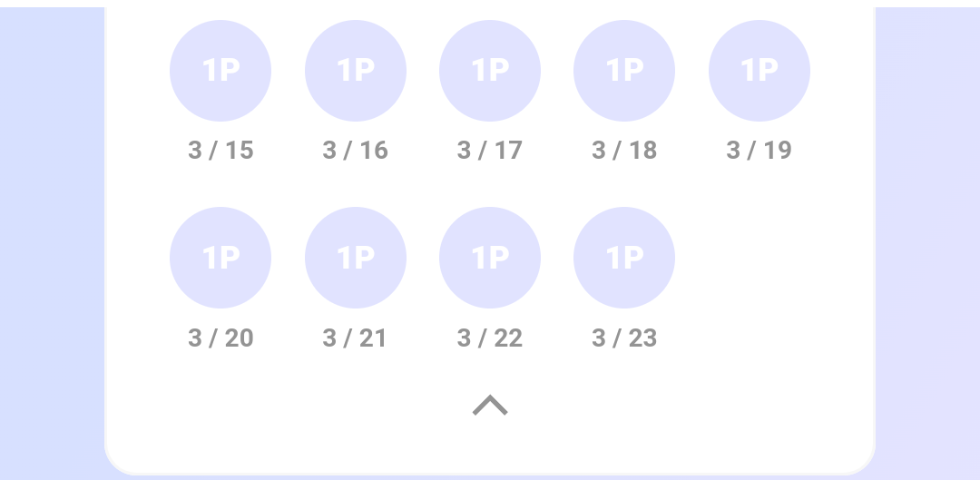Click the 3 / 18 date text
Screen dimensions: 980x480
point(624,151)
